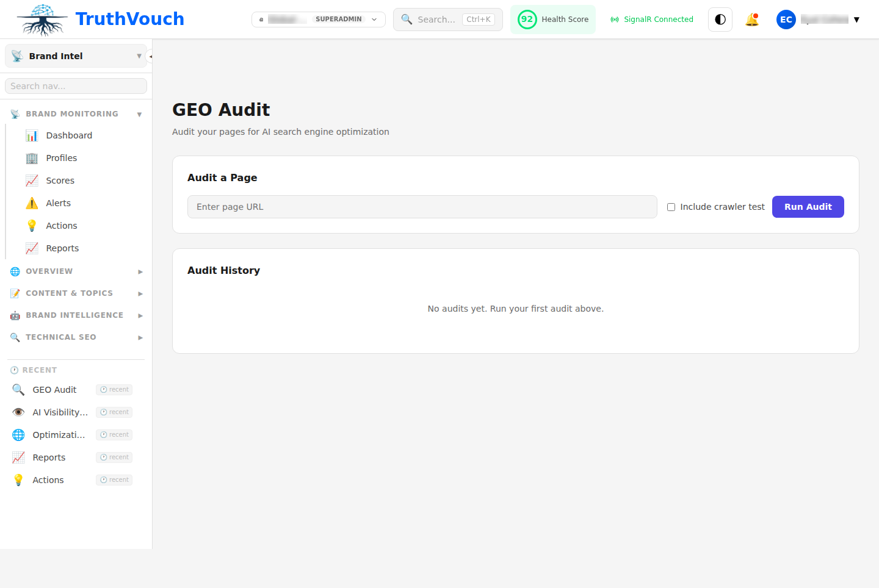Open AI Visibility from Recent list
Image resolution: width=879 pixels, height=588 pixels.
[60, 412]
